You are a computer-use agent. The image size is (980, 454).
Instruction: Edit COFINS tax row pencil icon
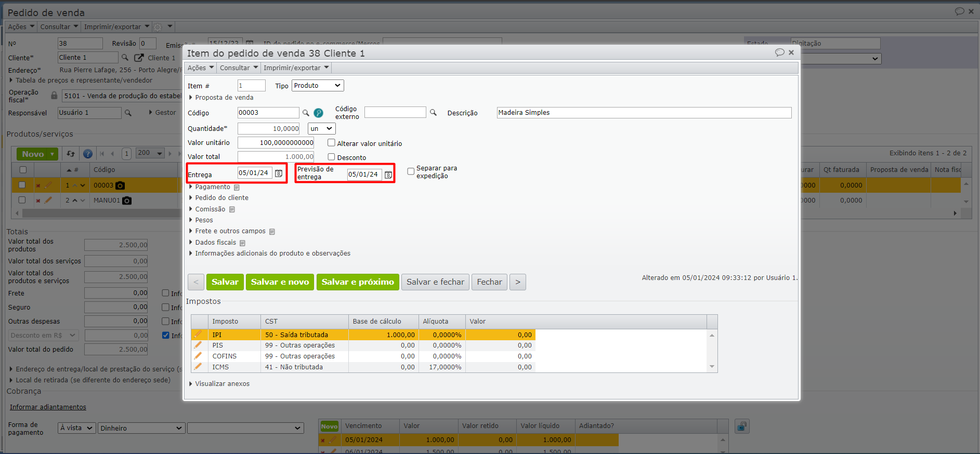(198, 356)
